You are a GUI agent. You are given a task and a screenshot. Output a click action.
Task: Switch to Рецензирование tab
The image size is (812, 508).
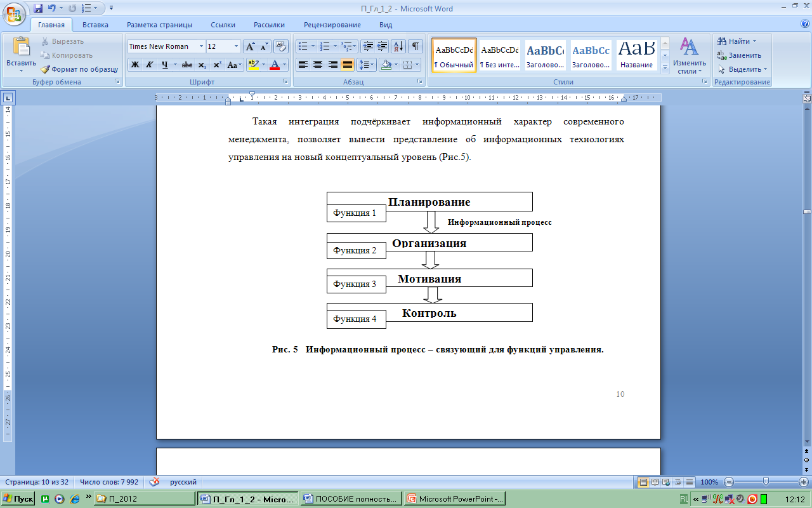[332, 25]
